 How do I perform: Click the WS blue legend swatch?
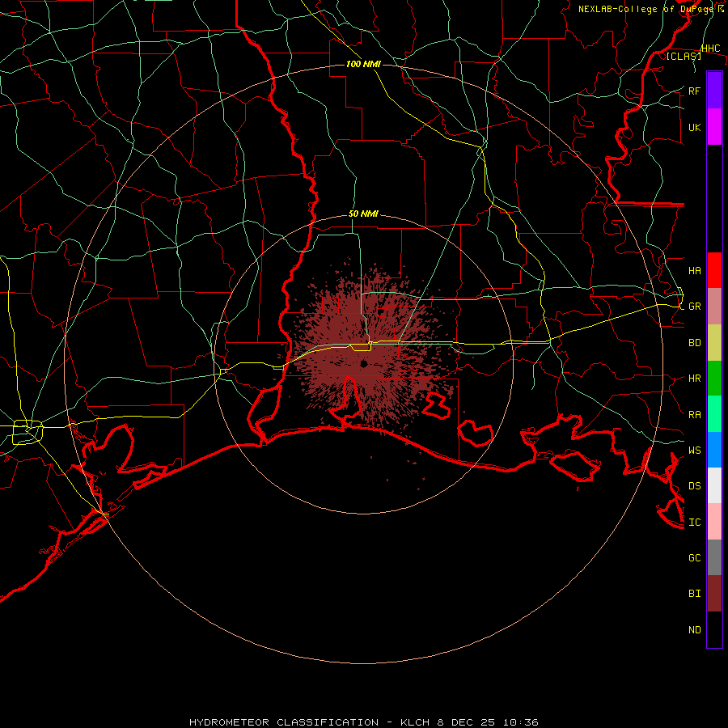pyautogui.click(x=714, y=450)
